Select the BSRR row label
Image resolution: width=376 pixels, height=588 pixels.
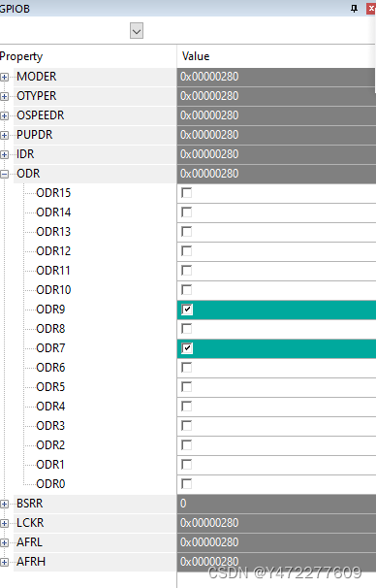coord(30,504)
